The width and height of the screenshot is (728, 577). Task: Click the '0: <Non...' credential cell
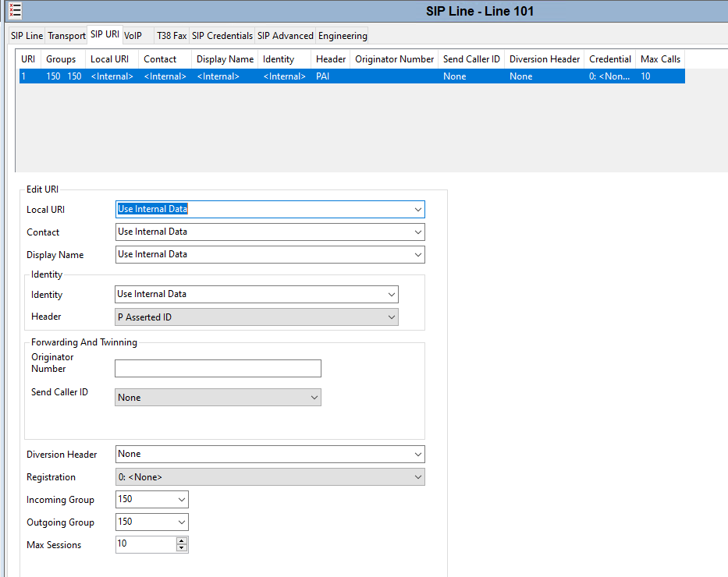click(609, 76)
